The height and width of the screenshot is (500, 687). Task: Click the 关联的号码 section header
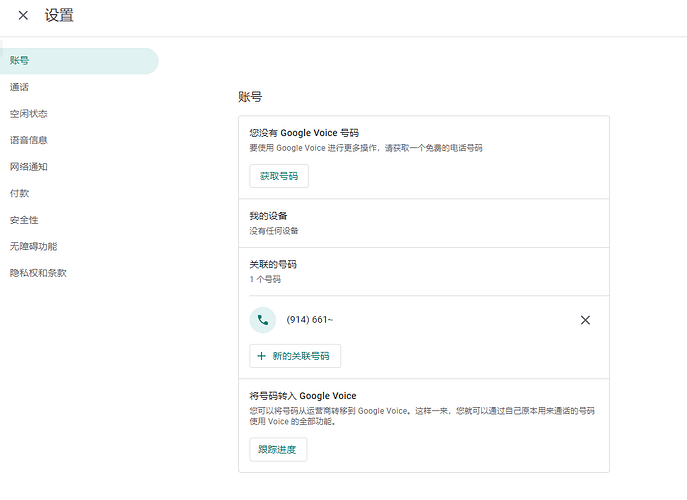(273, 264)
